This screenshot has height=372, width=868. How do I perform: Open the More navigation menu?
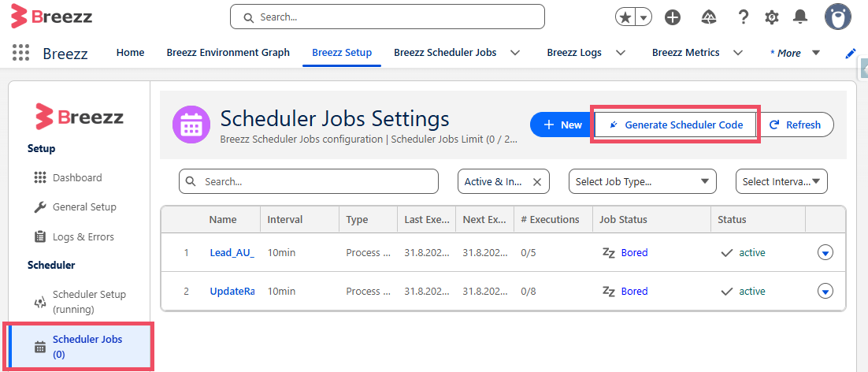[795, 53]
